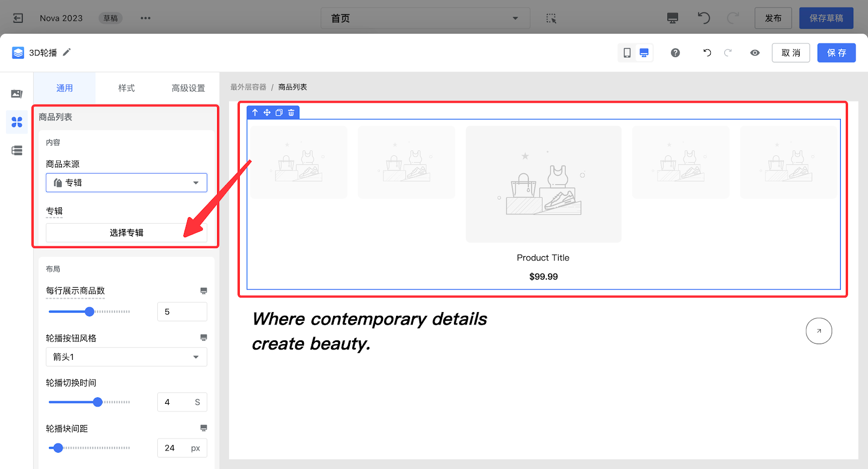
Task: Select parent element with up arrow icon
Action: 255,112
